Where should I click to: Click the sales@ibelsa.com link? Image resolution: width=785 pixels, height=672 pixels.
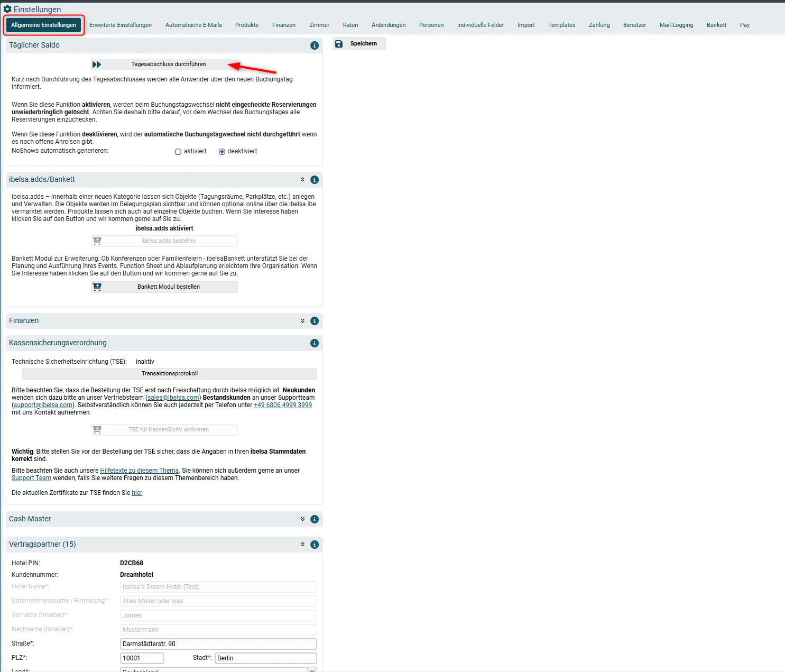(x=173, y=398)
